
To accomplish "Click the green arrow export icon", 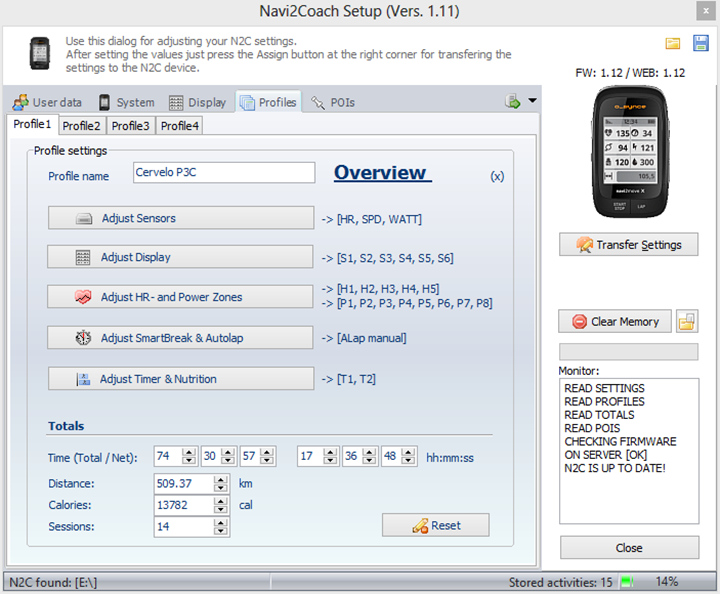I will pos(513,101).
